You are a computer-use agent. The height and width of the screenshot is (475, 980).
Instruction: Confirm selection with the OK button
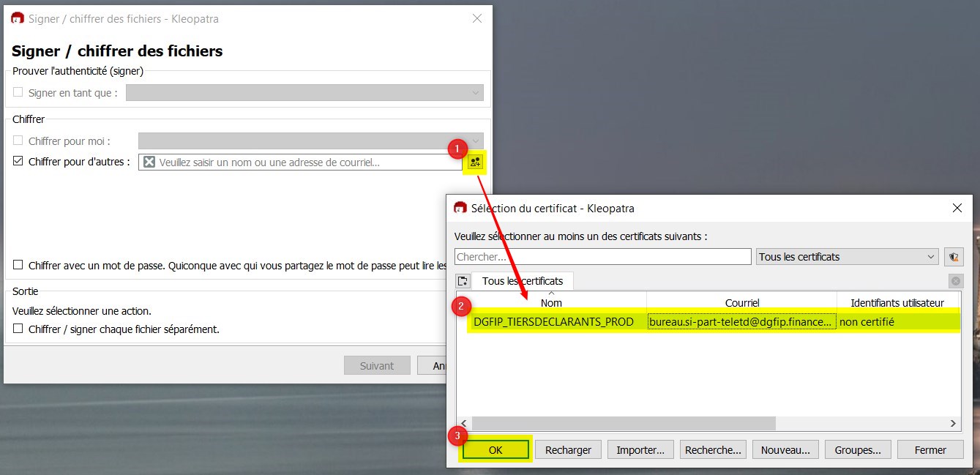[x=495, y=450]
